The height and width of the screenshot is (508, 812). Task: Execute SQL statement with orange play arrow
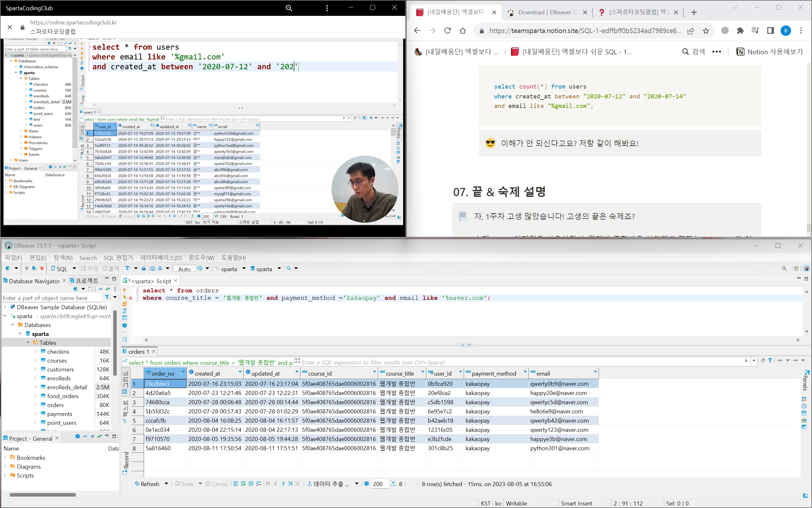(125, 290)
